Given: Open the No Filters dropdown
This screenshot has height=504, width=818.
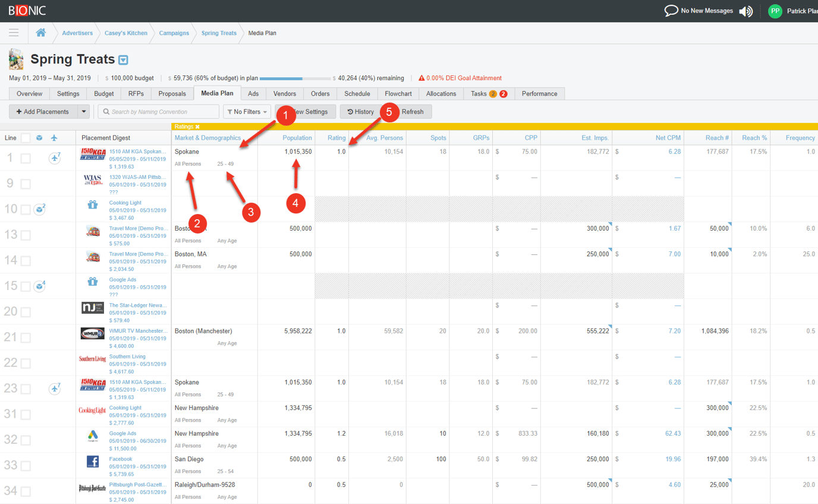Looking at the screenshot, I should tap(247, 112).
